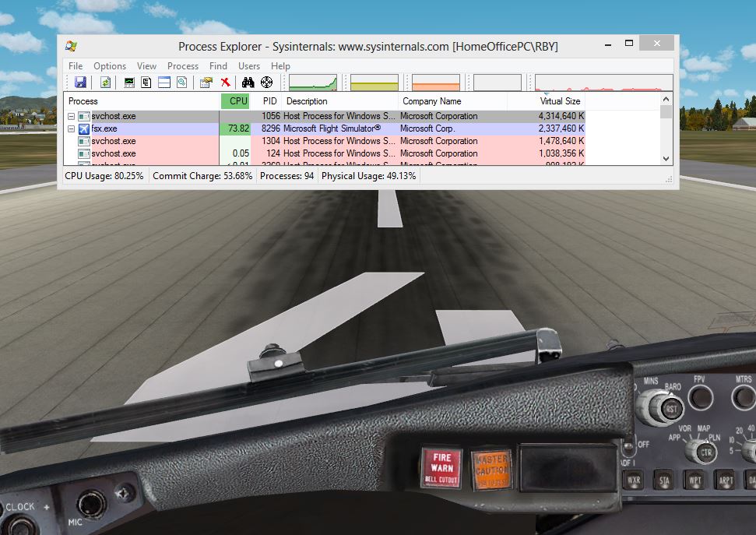Open the System Information graph icon

(129, 83)
